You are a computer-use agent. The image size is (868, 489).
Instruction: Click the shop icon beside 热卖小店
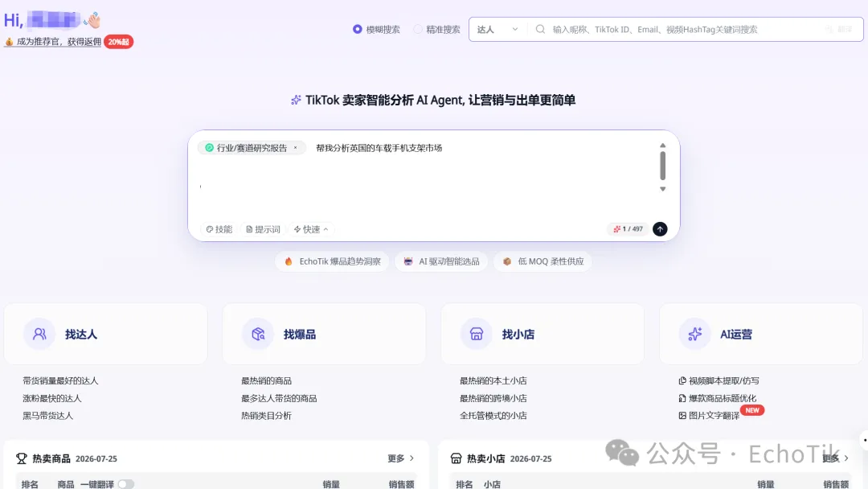click(x=457, y=458)
